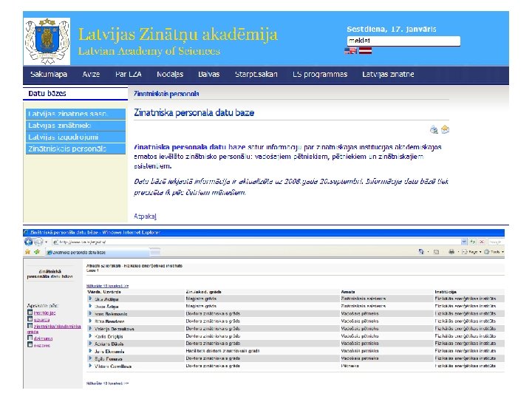Switch site language with the English flag
532x399 pixels.
(x=350, y=51)
